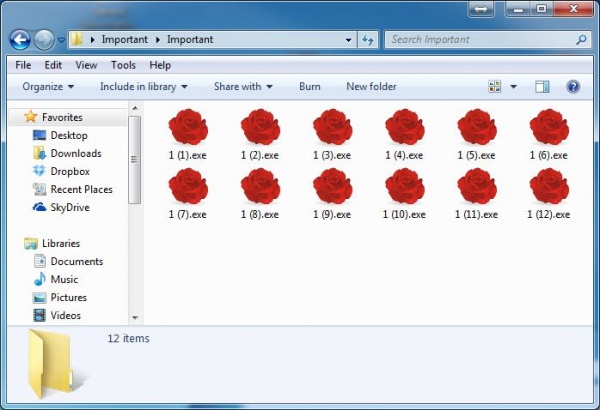Screen dimensions: 600x410
Task: Click the address bar refresh button
Action: coord(368,40)
